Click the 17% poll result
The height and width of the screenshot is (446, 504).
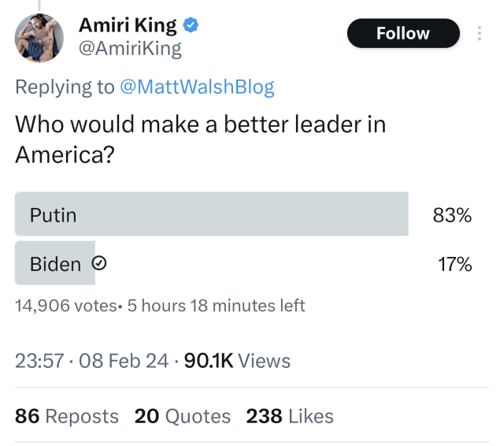click(454, 264)
